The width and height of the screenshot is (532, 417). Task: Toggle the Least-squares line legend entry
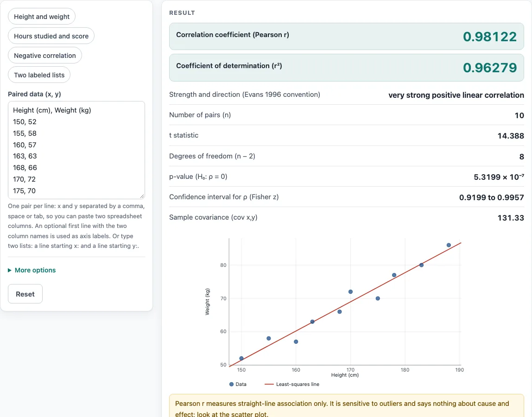pos(292,384)
